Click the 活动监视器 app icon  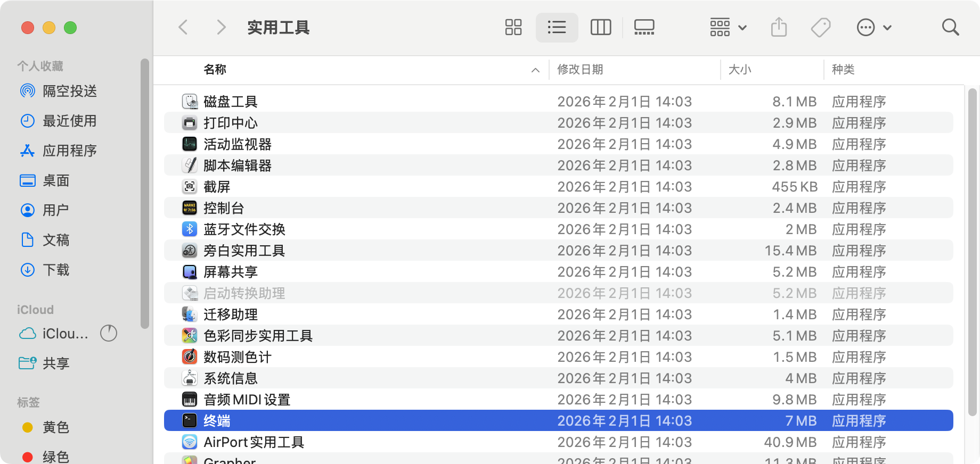(190, 144)
